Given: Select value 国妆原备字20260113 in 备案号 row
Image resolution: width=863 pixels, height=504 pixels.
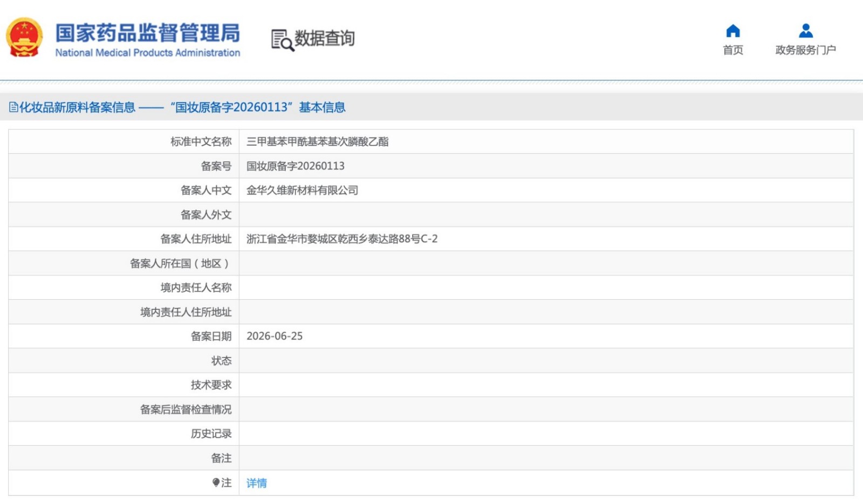Looking at the screenshot, I should click(296, 166).
